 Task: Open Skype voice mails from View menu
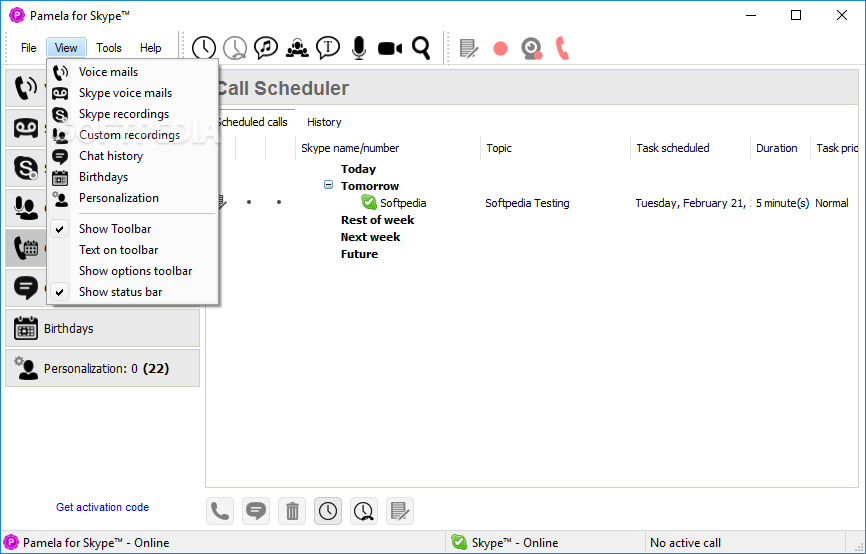[x=133, y=93]
